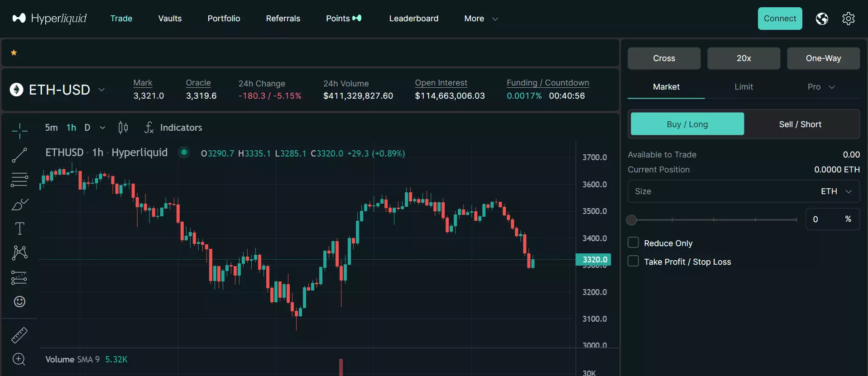
Task: Select the ruler measure tool
Action: (19, 335)
